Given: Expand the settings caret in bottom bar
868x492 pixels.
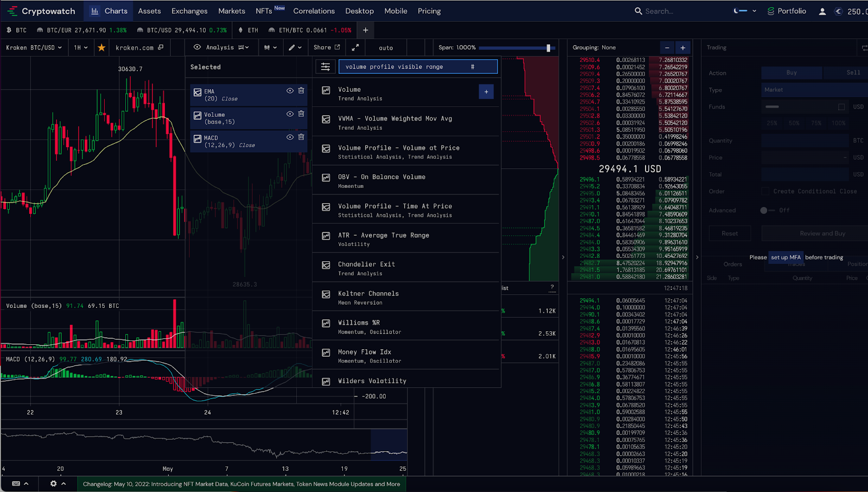Looking at the screenshot, I should click(x=63, y=483).
